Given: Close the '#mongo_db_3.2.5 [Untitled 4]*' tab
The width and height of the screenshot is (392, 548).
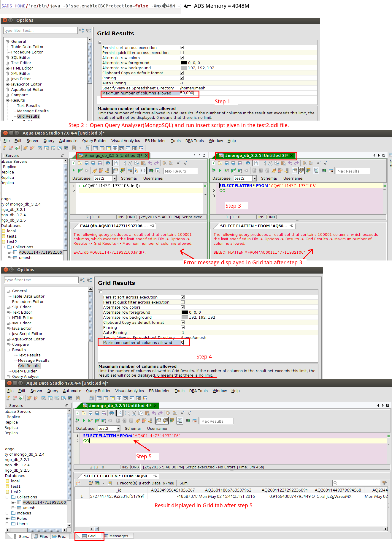Looking at the screenshot, I should [x=155, y=405].
